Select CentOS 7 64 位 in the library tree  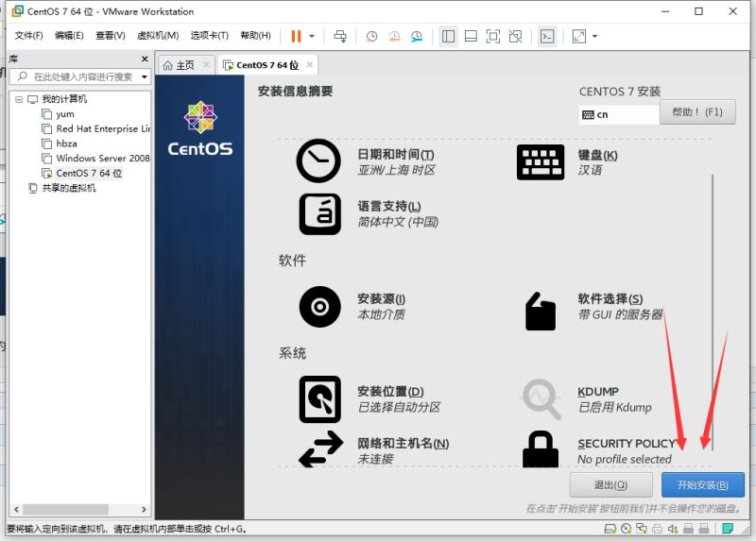coord(82,173)
